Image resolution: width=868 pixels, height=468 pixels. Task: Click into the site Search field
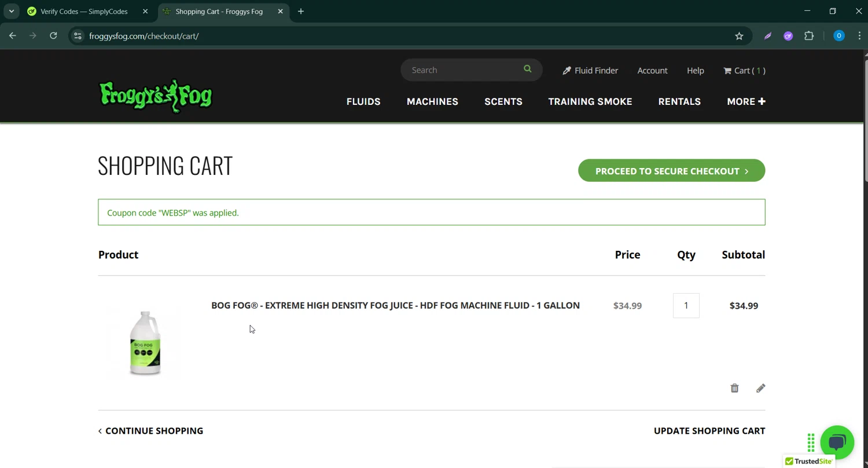pos(463,70)
